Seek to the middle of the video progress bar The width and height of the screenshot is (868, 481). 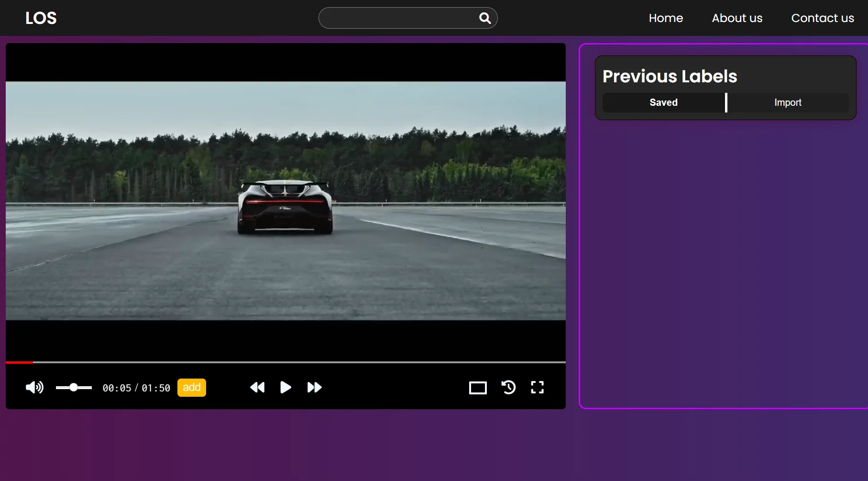click(286, 362)
